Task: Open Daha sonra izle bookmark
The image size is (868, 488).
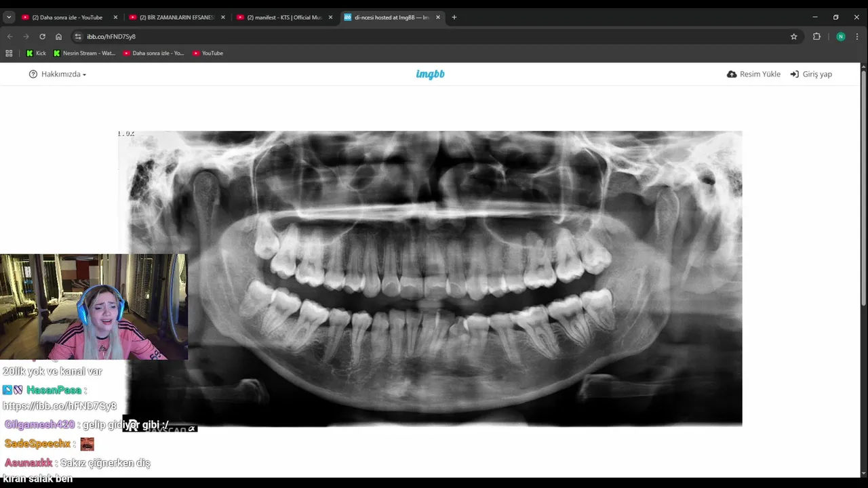Action: [153, 53]
